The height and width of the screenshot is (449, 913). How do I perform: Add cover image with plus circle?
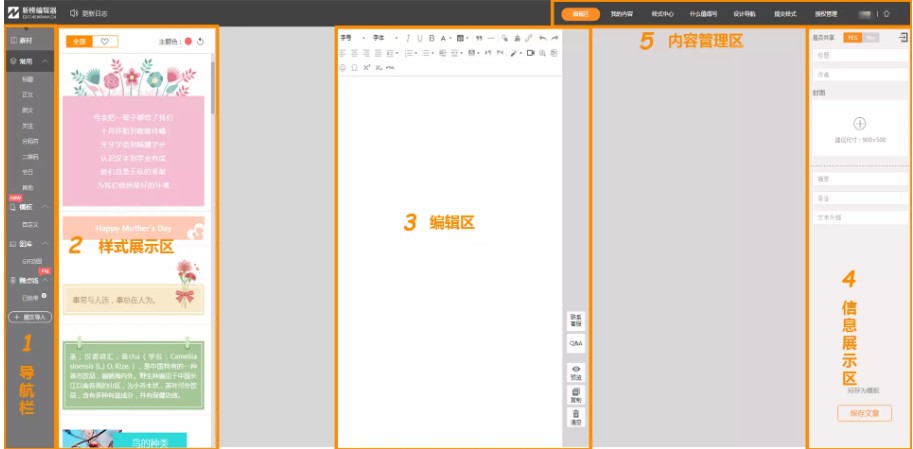859,123
